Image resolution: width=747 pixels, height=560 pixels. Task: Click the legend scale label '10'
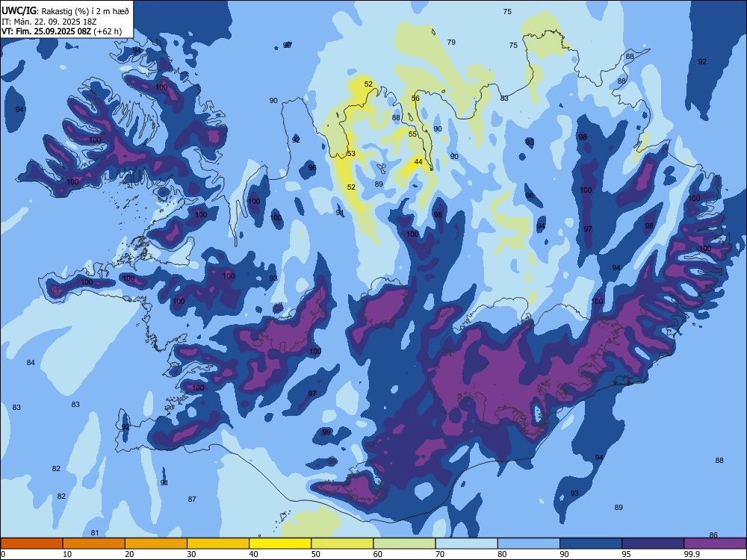pyautogui.click(x=67, y=554)
